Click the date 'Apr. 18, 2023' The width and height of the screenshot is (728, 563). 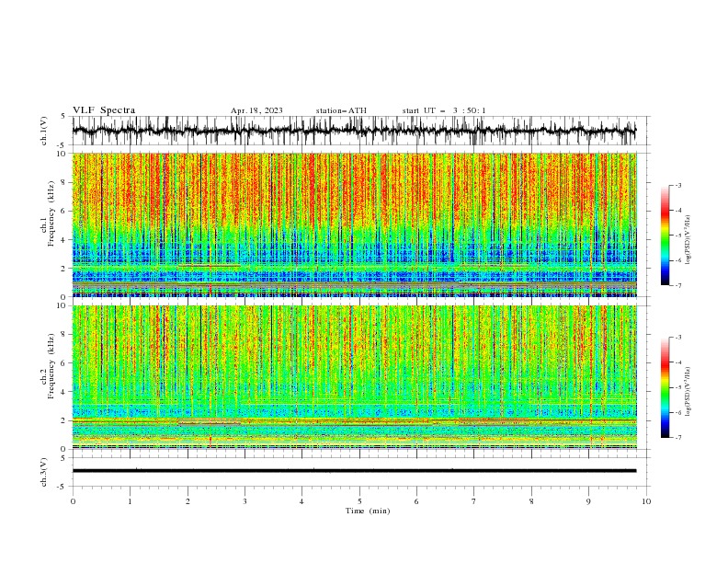click(x=256, y=110)
